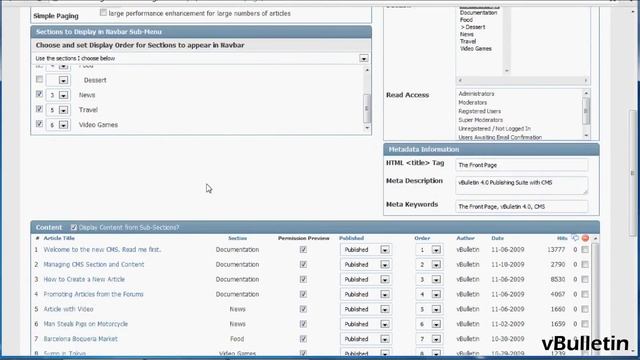This screenshot has height=360, width=640.
Task: Enable the Simple Paging checkbox
Action: click(103, 13)
